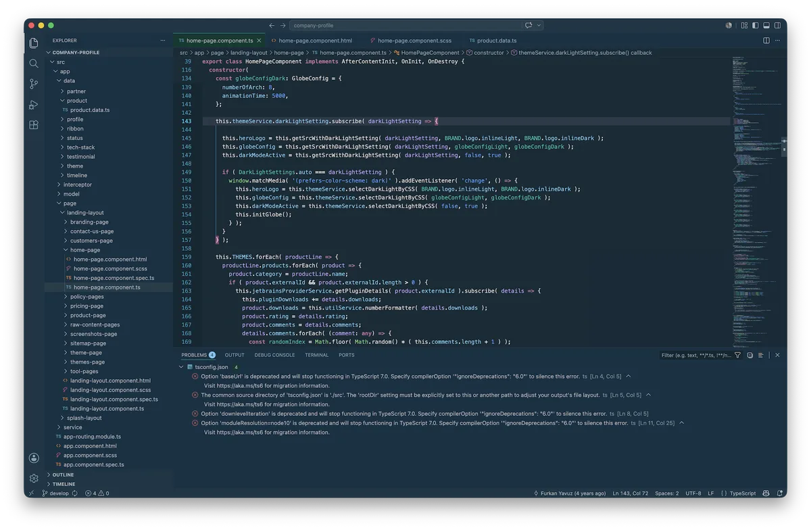Collapse the tsconfig.json problems group
Viewport: 811px width, 532px height.
(181, 367)
